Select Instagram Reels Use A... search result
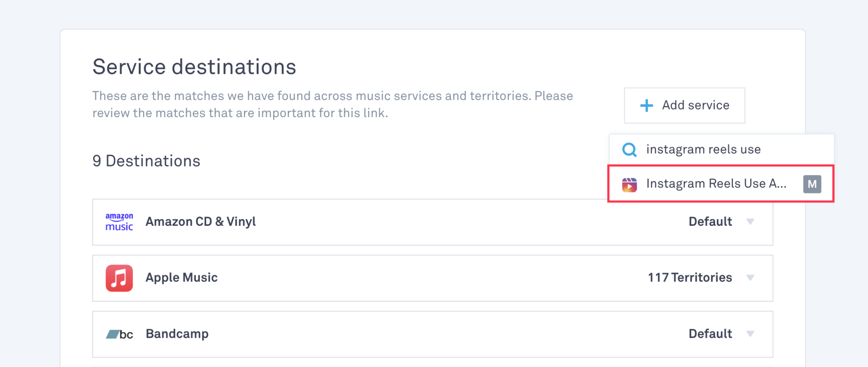Image resolution: width=868 pixels, height=367 pixels. (x=716, y=184)
